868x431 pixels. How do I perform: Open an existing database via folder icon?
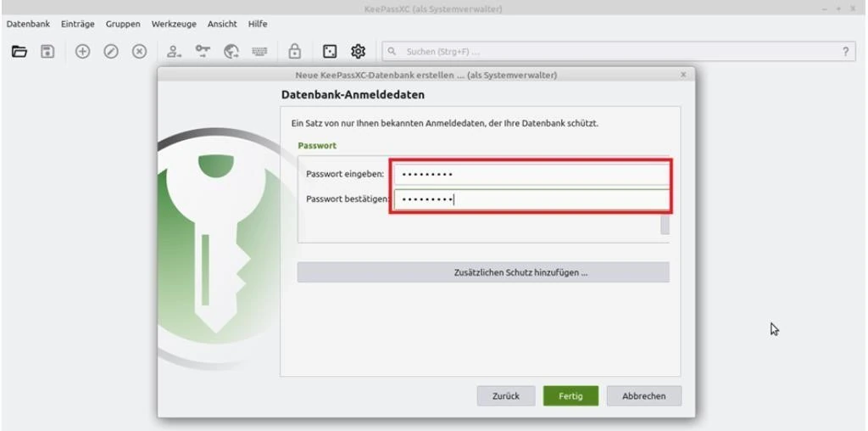pyautogui.click(x=19, y=52)
